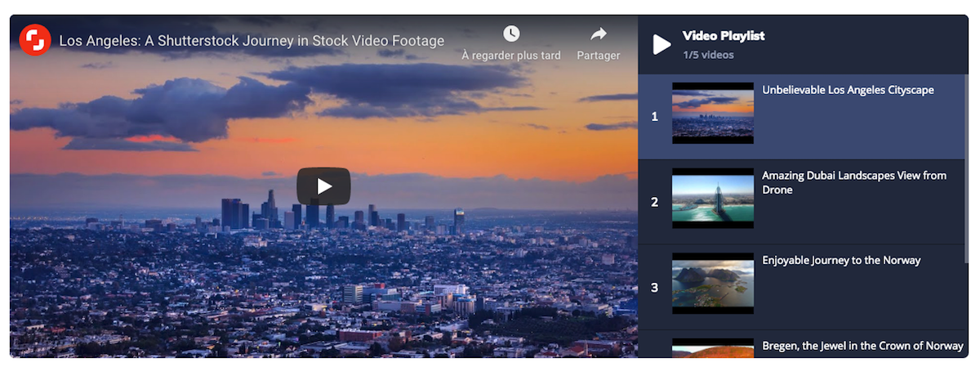Image resolution: width=980 pixels, height=367 pixels.
Task: Click playlist item number 2
Action: (x=654, y=202)
